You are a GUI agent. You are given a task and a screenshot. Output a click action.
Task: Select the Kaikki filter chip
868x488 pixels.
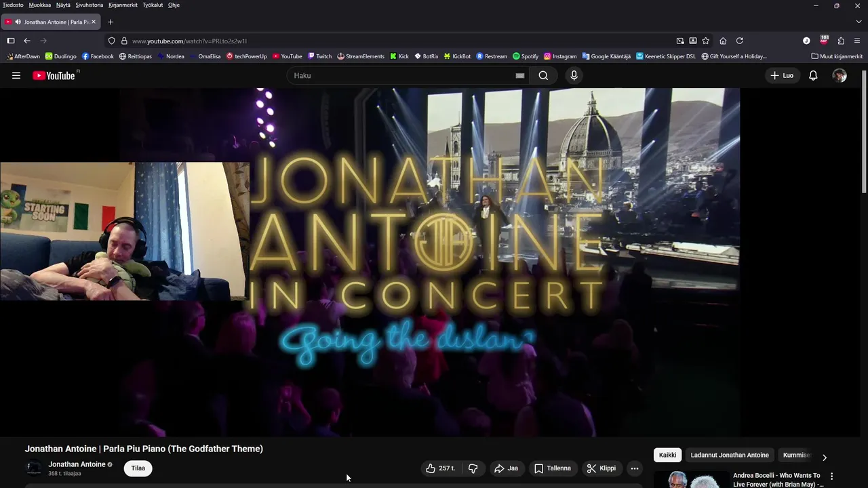coord(667,455)
